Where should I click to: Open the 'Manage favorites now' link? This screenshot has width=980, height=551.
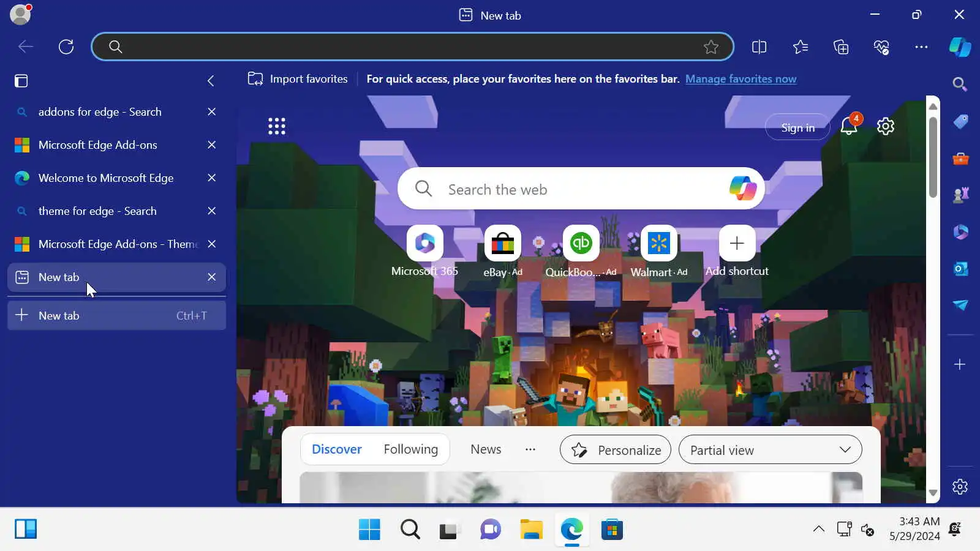pyautogui.click(x=741, y=79)
